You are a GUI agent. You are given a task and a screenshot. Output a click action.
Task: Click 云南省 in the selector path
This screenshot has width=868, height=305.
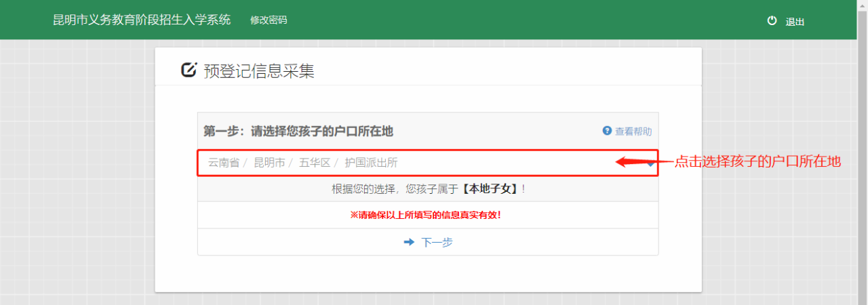coord(223,163)
